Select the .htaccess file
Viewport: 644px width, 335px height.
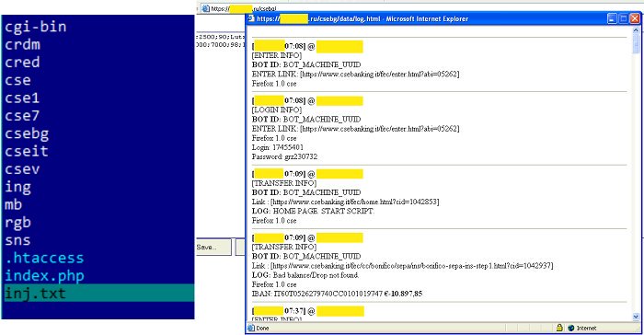coord(44,258)
